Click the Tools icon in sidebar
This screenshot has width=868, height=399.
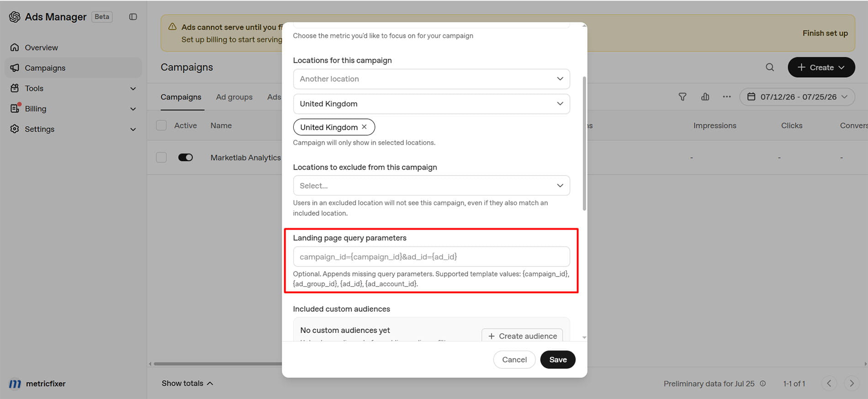coord(15,88)
